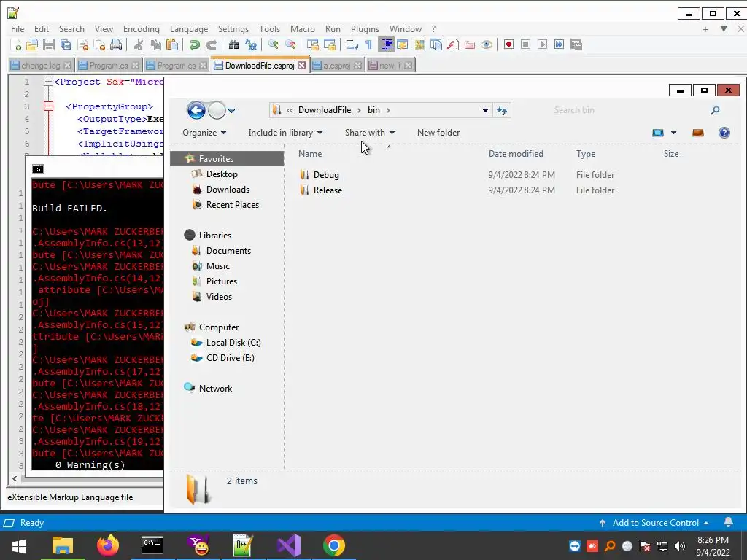Screen dimensions: 747x560
Task: Undo the last edit via toolbar
Action: click(x=194, y=44)
